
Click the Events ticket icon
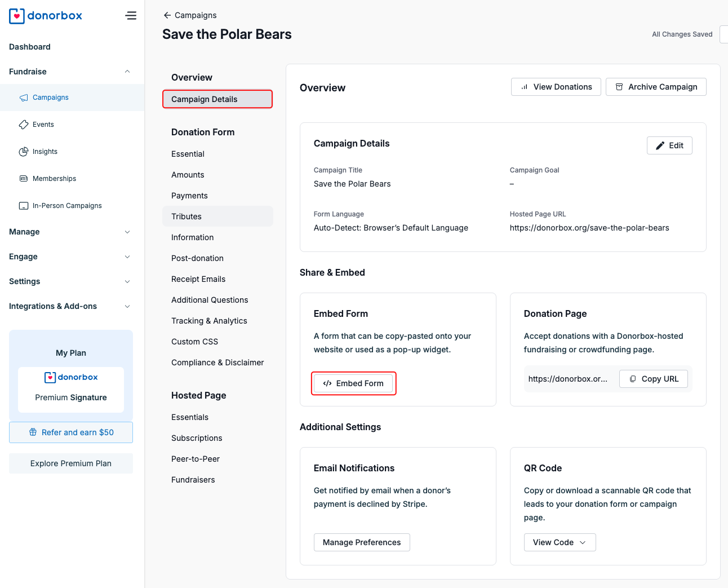coord(24,125)
